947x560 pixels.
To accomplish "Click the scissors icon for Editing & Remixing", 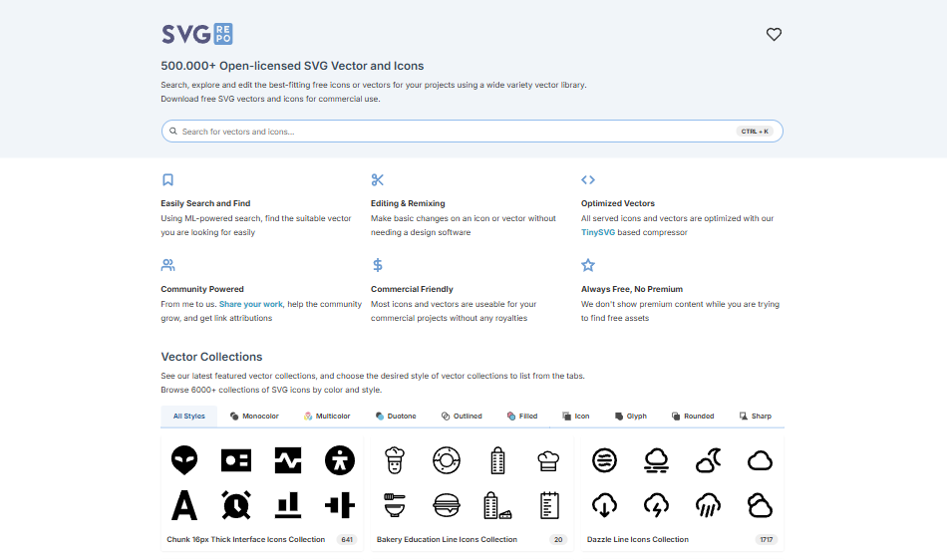I will [x=378, y=179].
